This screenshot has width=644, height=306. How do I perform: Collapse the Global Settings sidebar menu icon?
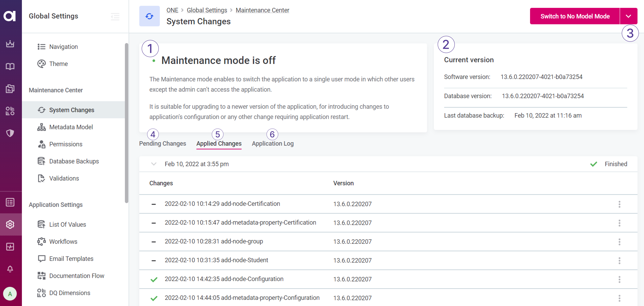pyautogui.click(x=115, y=16)
